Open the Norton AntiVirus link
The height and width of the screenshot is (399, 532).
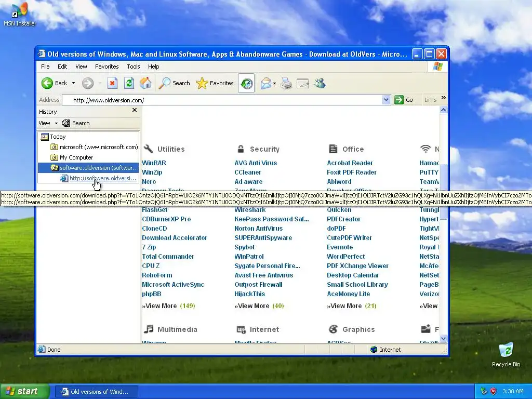coord(258,229)
